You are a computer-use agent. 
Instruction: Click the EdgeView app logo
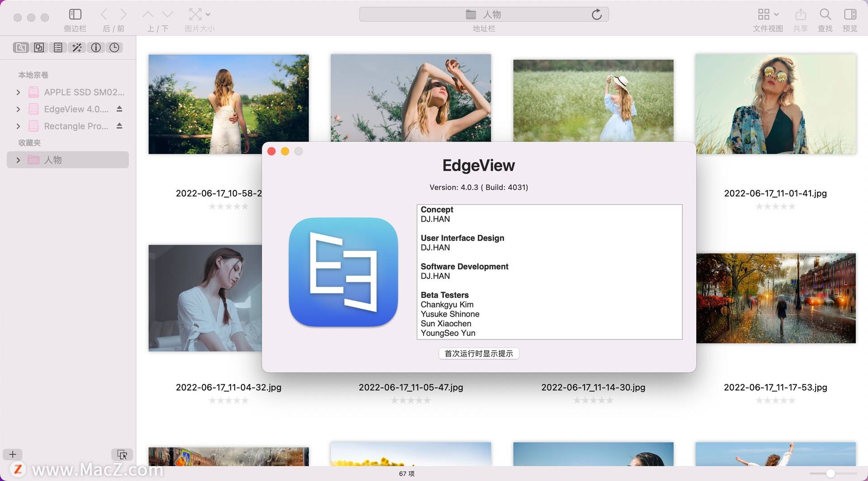point(343,272)
